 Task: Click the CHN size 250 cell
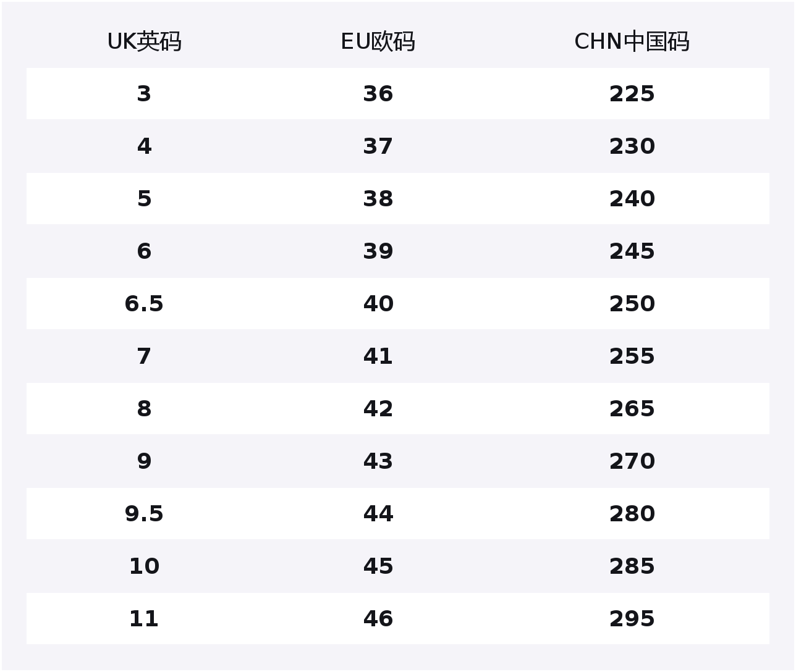tap(632, 304)
